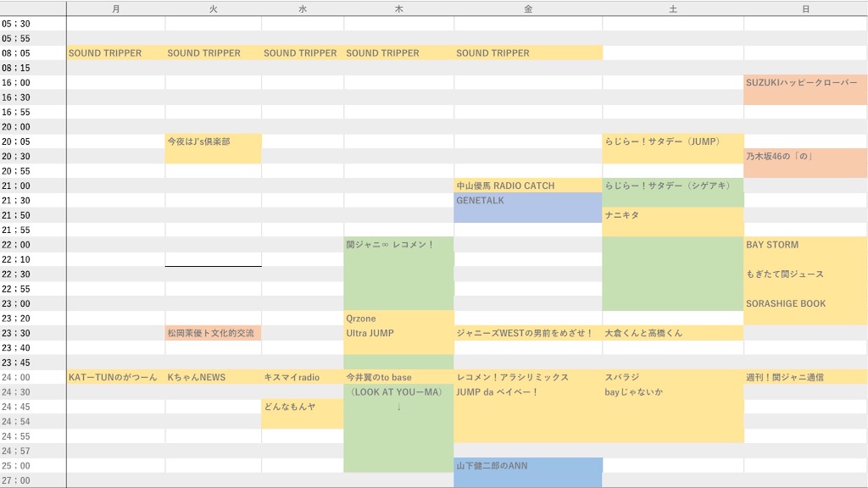This screenshot has width=868, height=488.
Task: Click the Qrzone cell
Action: click(398, 319)
